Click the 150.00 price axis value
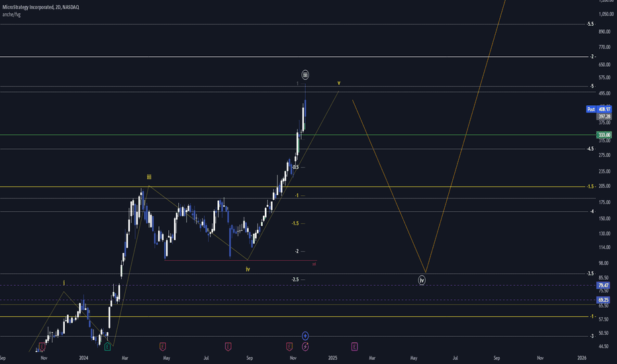This screenshot has width=617, height=364. (604, 219)
